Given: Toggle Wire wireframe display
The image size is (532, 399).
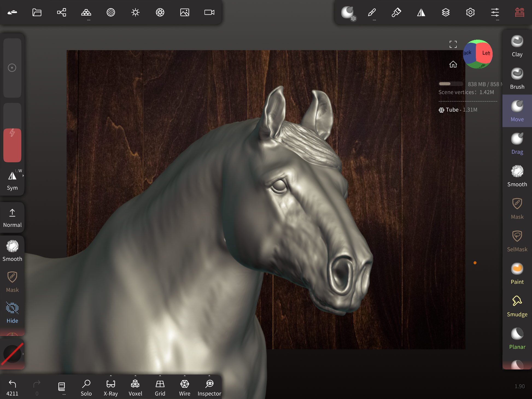Looking at the screenshot, I should coord(185,387).
